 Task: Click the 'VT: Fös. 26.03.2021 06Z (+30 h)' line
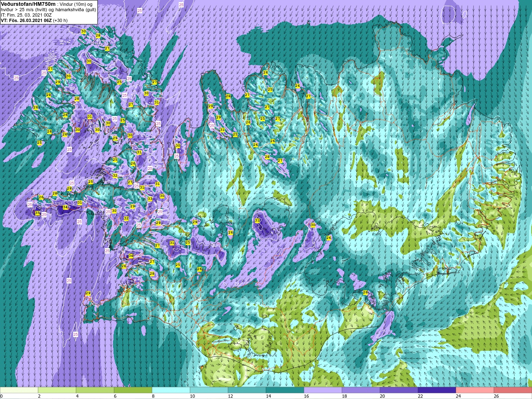[34, 20]
